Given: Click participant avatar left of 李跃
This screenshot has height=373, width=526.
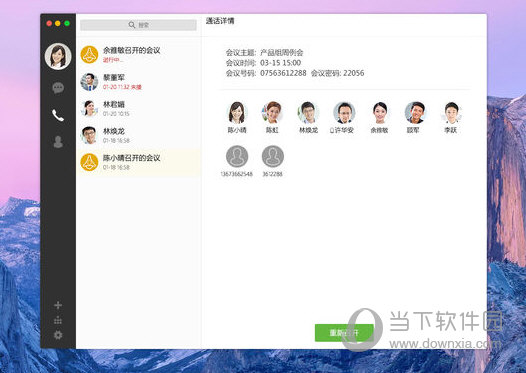Looking at the screenshot, I should [x=415, y=113].
